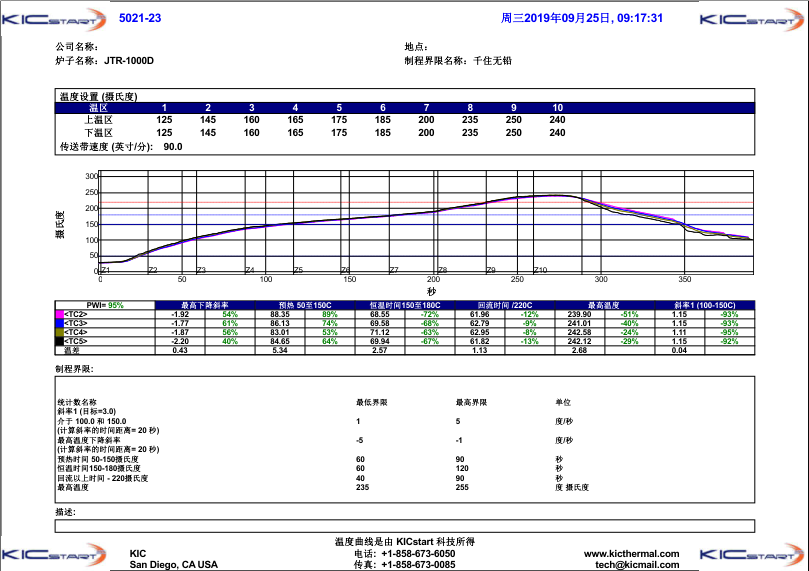
Task: Click the TC4 soak time value 71.12
Action: tap(380, 332)
